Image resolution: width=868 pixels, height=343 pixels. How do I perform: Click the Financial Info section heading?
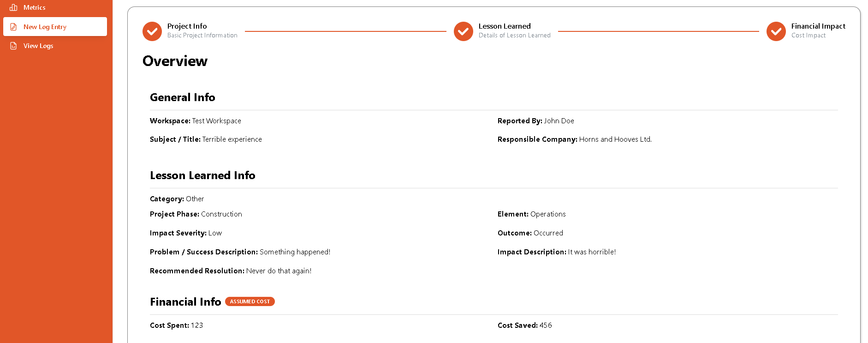coord(185,302)
